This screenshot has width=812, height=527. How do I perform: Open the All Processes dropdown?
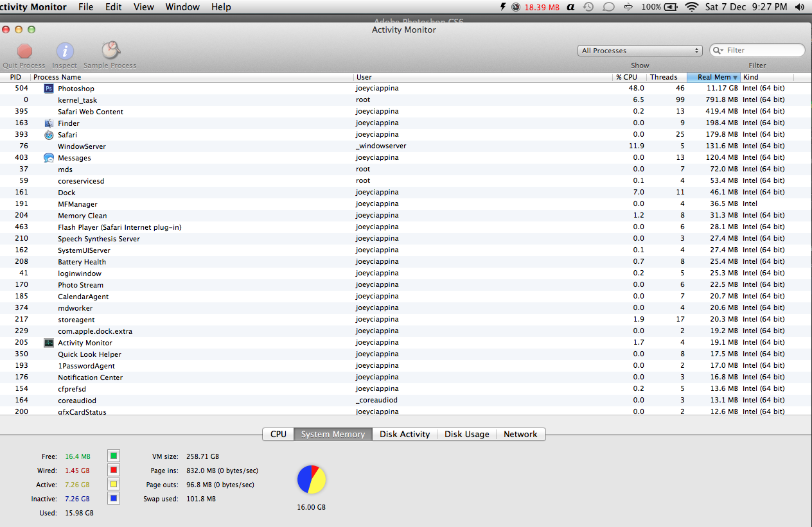click(x=640, y=51)
